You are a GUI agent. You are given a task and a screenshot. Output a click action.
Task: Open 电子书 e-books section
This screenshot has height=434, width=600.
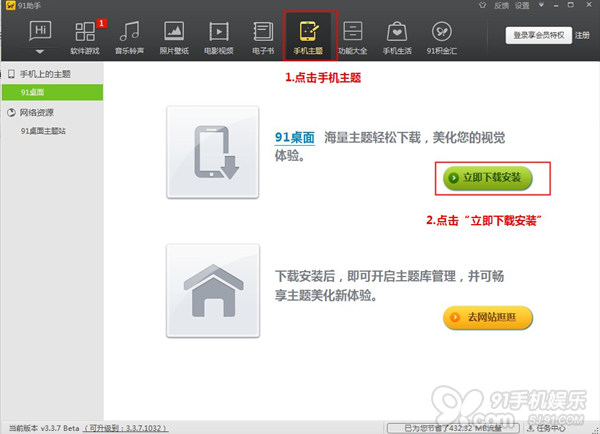pos(263,38)
